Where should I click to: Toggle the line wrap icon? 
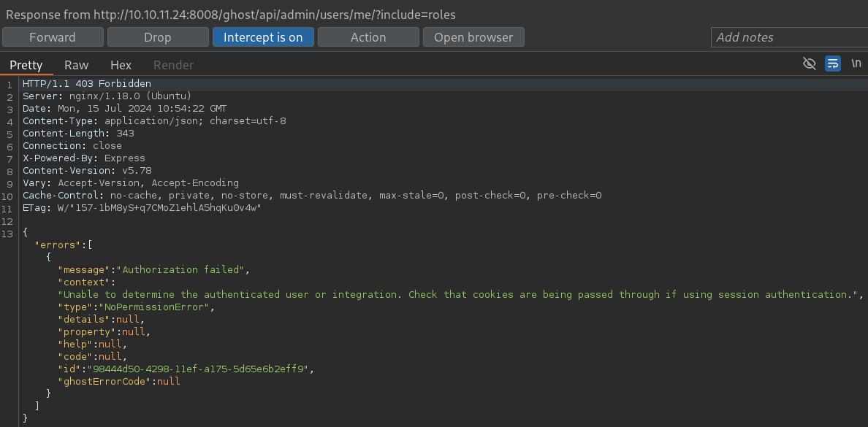coord(833,64)
